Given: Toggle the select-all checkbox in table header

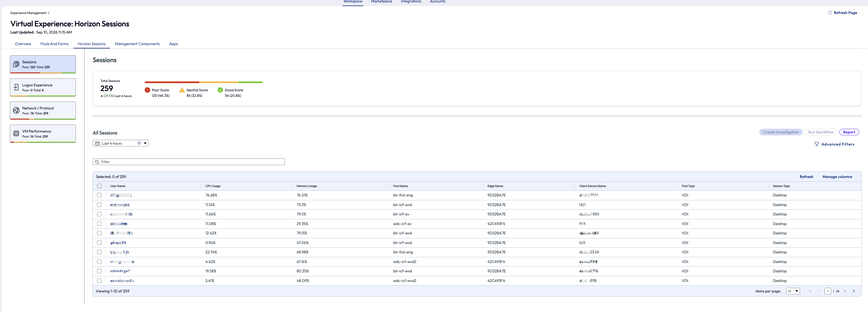Looking at the screenshot, I should [99, 186].
